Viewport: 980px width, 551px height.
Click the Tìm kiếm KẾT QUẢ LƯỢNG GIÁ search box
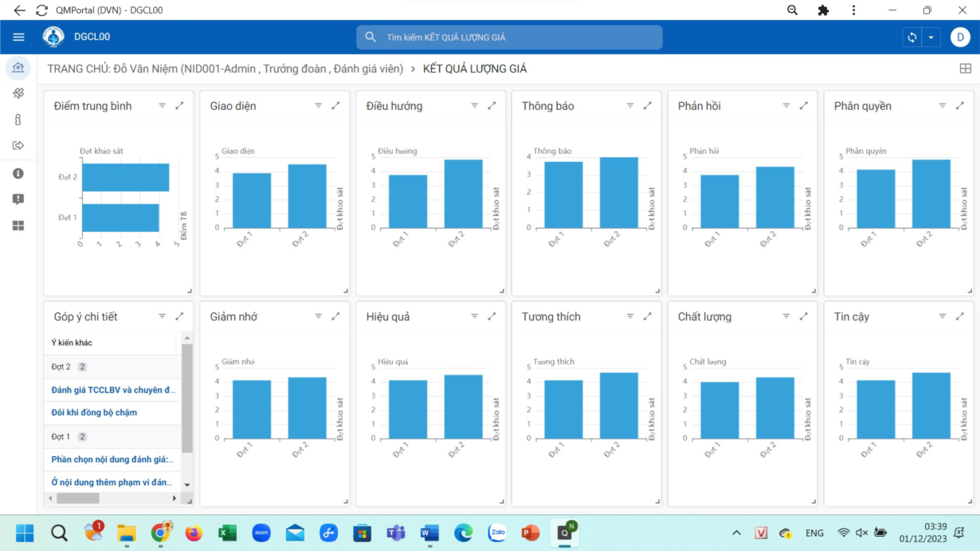509,37
